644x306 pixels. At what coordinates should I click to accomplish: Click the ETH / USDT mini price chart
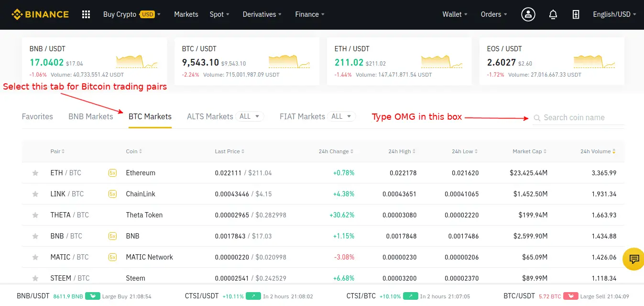(442, 61)
